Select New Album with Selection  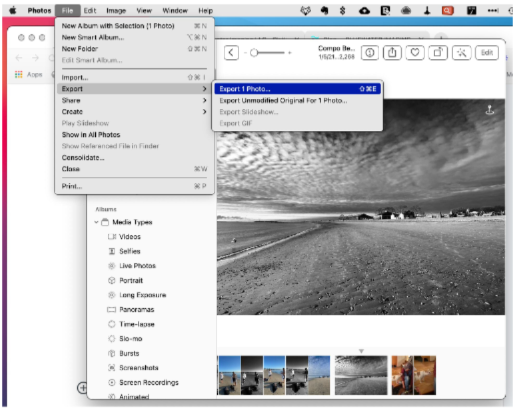coord(134,26)
